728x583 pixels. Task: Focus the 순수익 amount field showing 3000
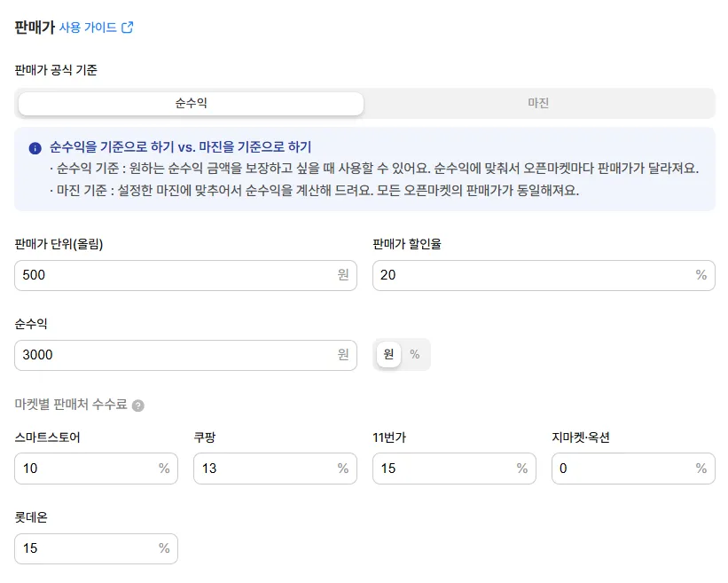pyautogui.click(x=185, y=355)
